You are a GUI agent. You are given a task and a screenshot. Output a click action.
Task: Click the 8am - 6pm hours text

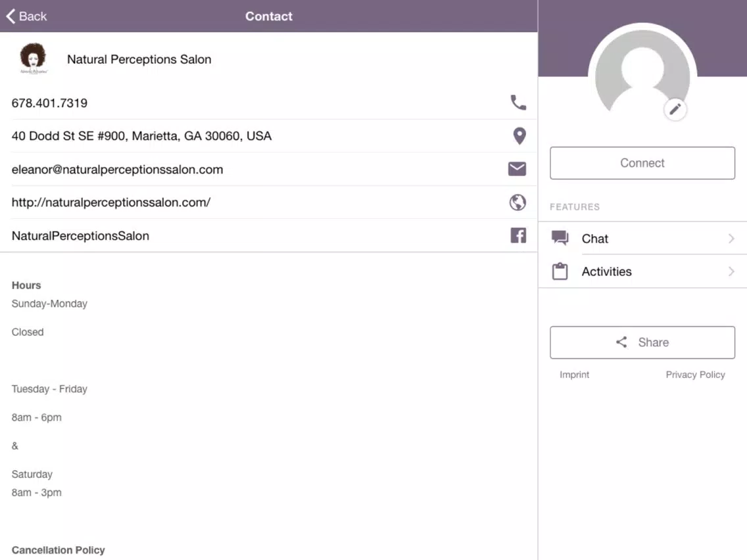pyautogui.click(x=37, y=417)
